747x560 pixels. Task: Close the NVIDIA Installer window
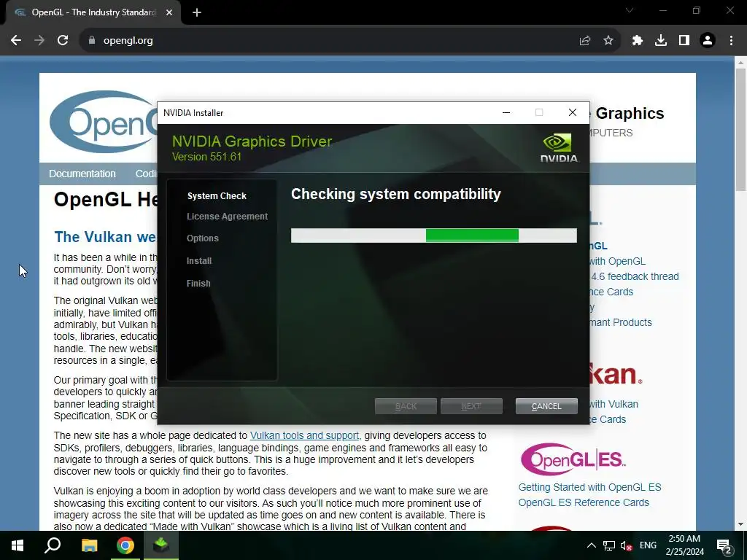click(x=573, y=112)
